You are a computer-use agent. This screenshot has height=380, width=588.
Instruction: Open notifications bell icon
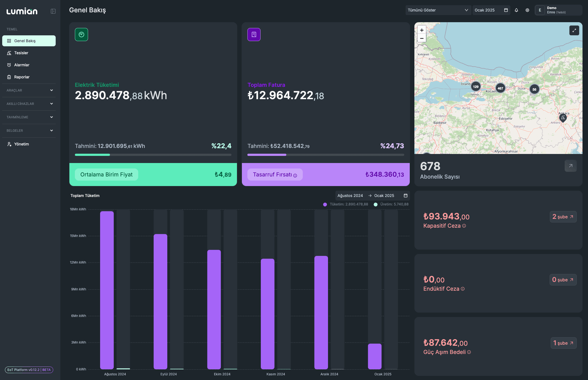[x=516, y=10]
